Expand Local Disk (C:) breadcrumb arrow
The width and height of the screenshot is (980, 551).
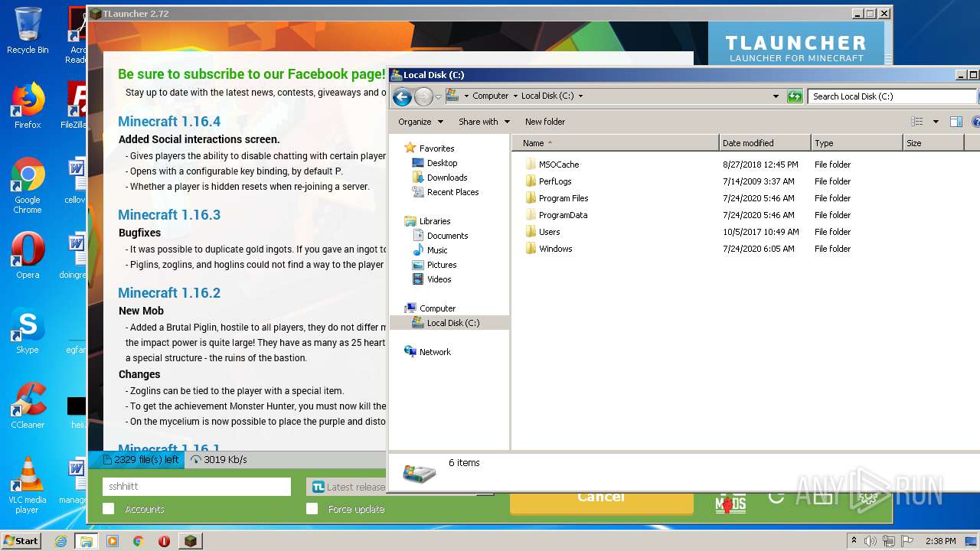coord(580,96)
